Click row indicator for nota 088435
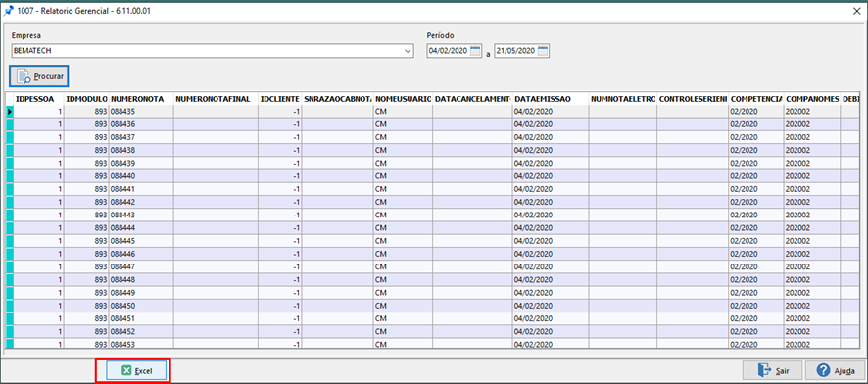The image size is (868, 384). pos(9,112)
